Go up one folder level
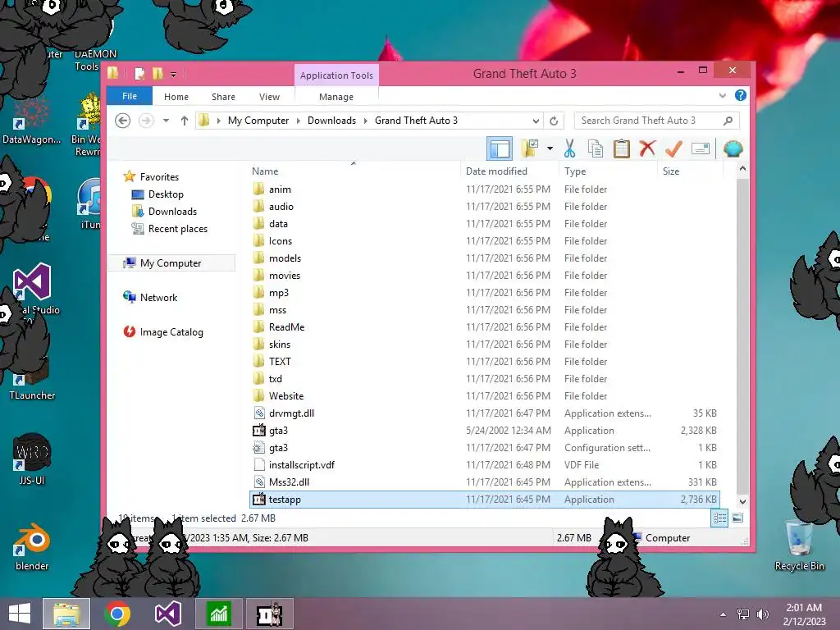 [x=185, y=121]
